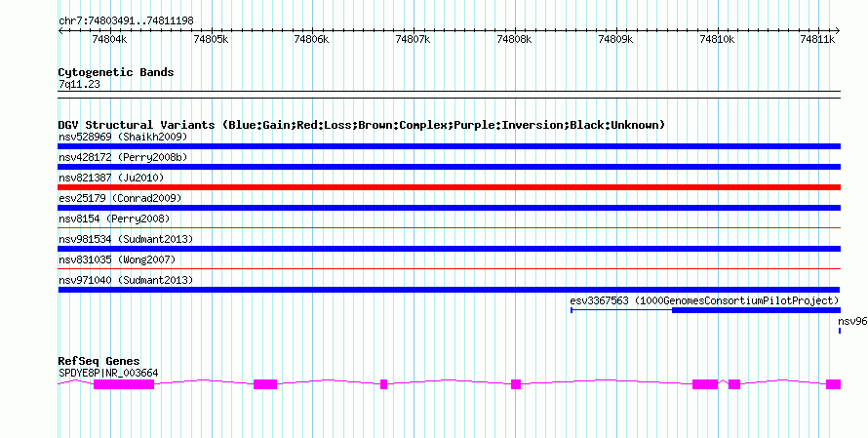Screen dimensions: 868x438
Task: Open the nsv821387 (Ju2010) variant label
Action: coord(111,178)
